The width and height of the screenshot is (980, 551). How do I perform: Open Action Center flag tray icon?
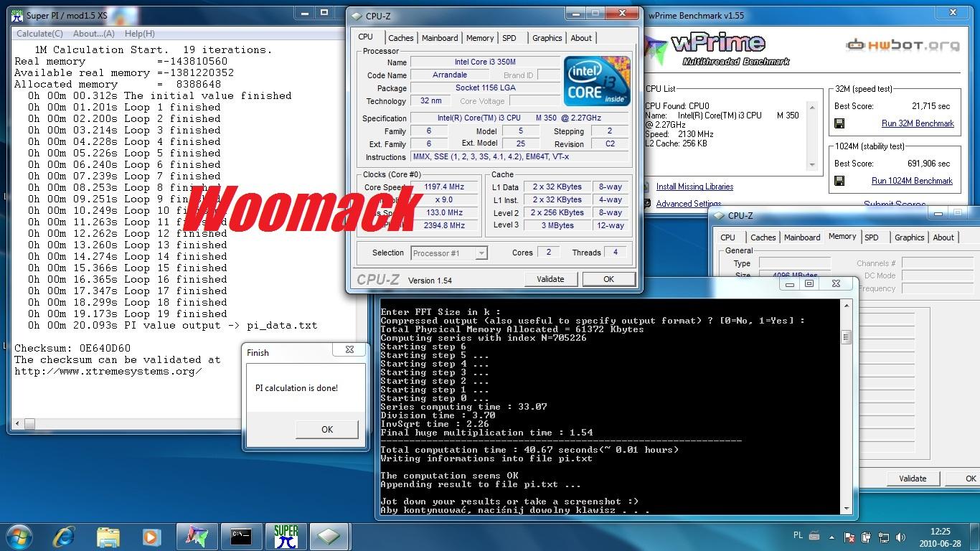tap(851, 537)
